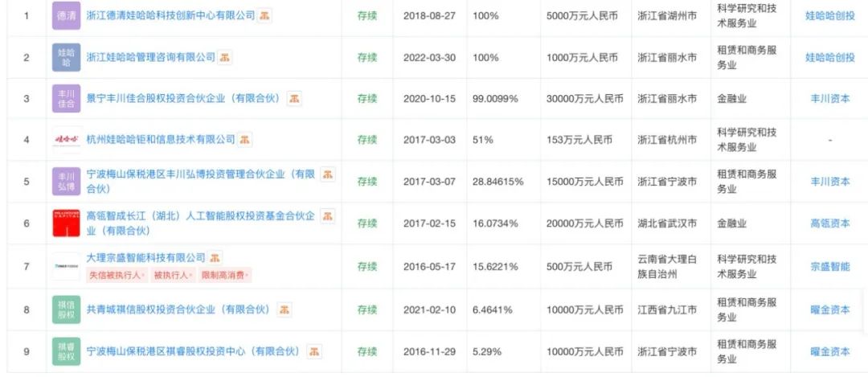Screen dimensions: 868x377
Task: Open the 浙江娃哈哈管理咨询有限公司 company link
Action: click(x=151, y=57)
